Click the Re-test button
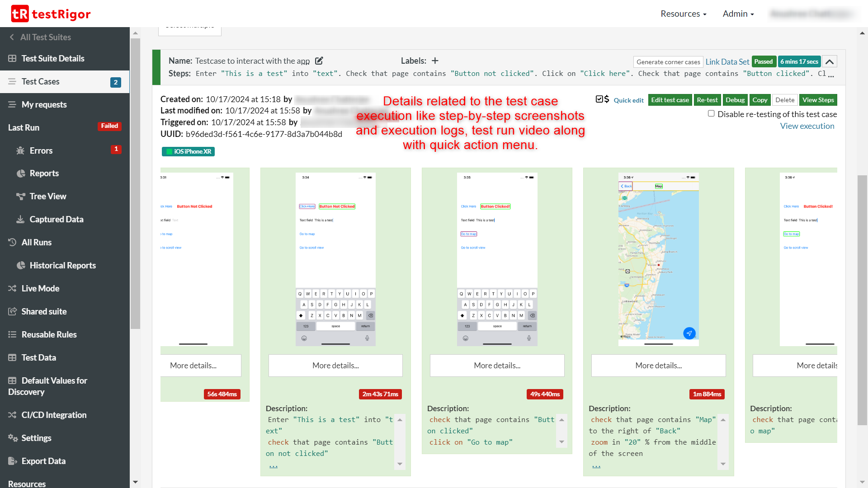The width and height of the screenshot is (868, 488). [x=707, y=100]
